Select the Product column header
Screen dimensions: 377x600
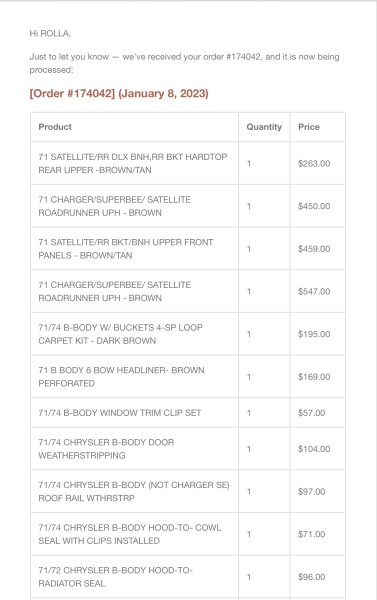[55, 127]
